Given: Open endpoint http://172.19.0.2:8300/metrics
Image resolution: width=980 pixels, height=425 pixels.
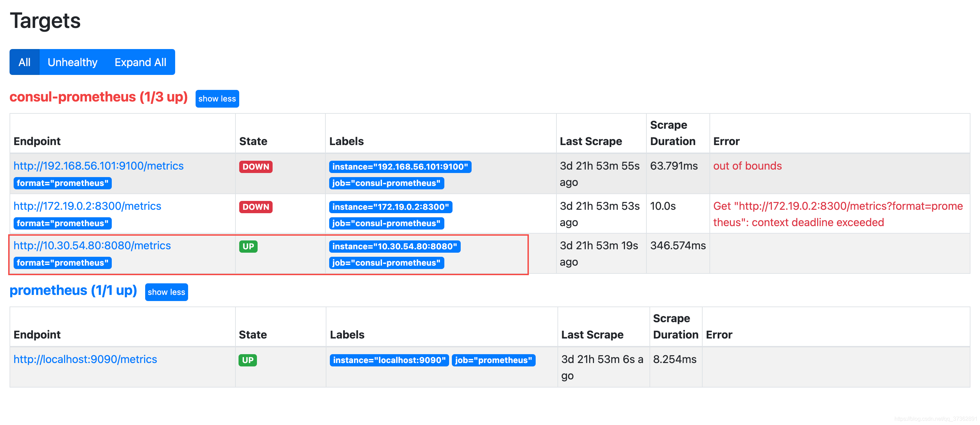Looking at the screenshot, I should (x=87, y=206).
